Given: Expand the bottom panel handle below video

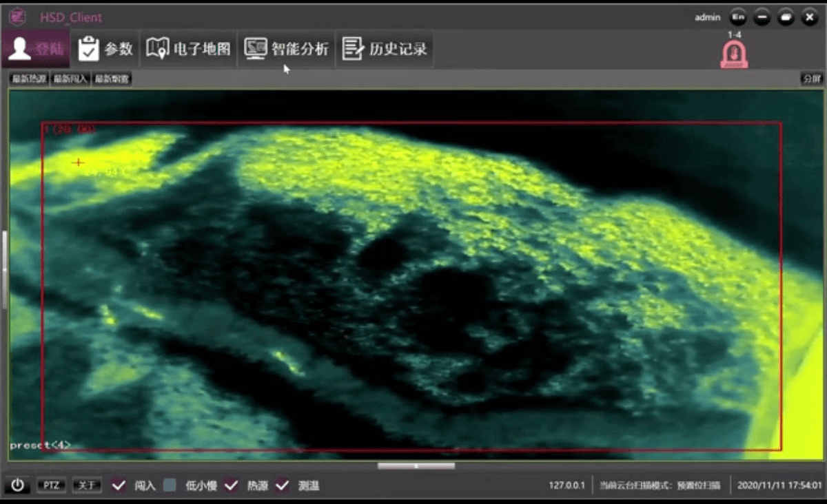Looking at the screenshot, I should click(x=416, y=466).
